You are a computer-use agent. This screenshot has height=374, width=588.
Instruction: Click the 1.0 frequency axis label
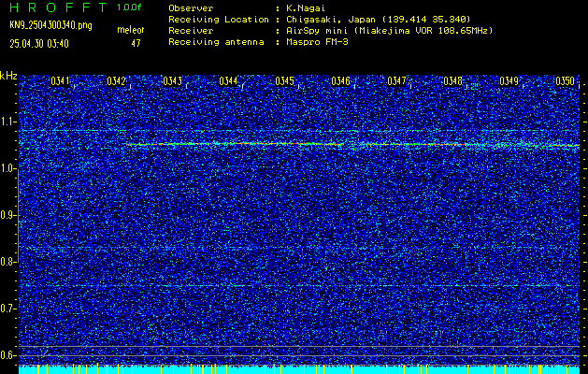(8, 169)
